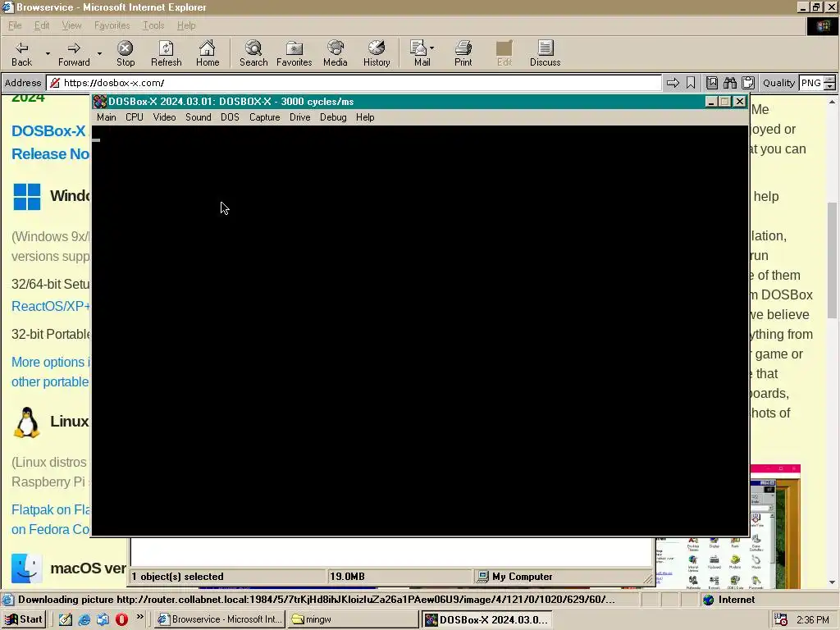Follow the ReactOS/XP+ link
This screenshot has height=630, width=840.
[x=51, y=307]
